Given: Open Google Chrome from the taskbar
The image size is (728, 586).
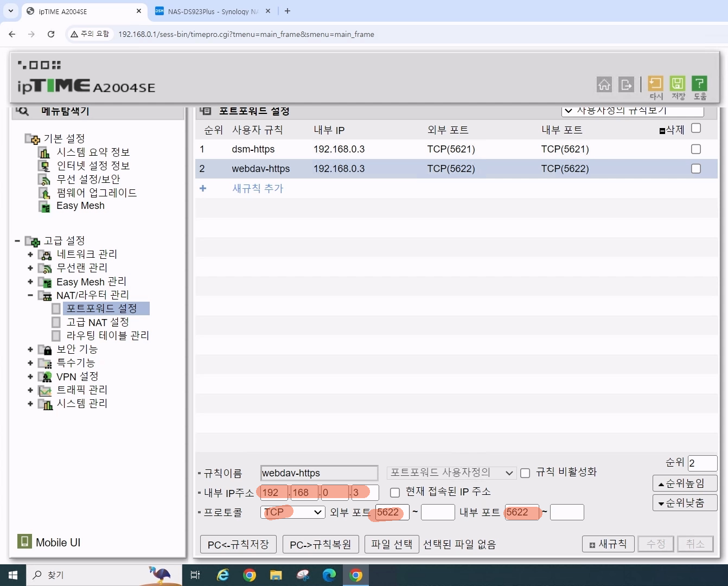Looking at the screenshot, I should click(x=250, y=575).
